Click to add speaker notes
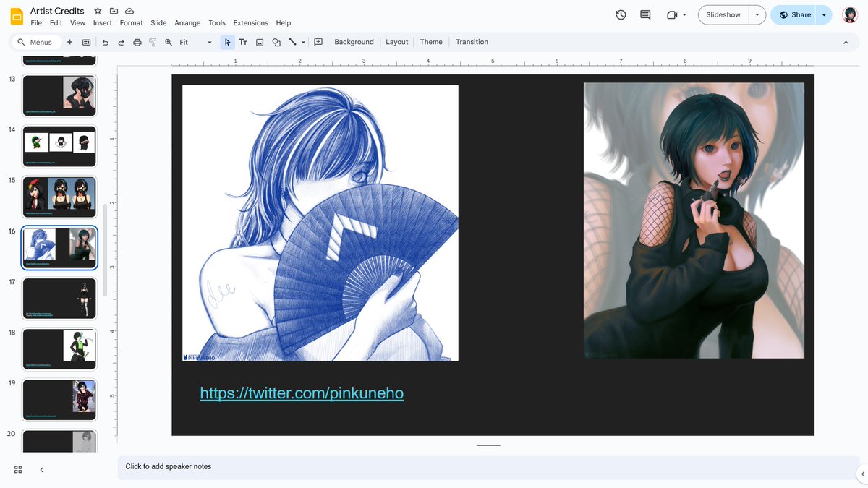 (x=488, y=467)
